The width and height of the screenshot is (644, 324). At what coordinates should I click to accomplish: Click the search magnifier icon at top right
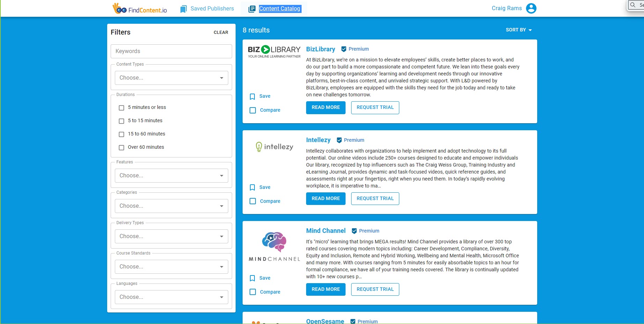point(633,5)
